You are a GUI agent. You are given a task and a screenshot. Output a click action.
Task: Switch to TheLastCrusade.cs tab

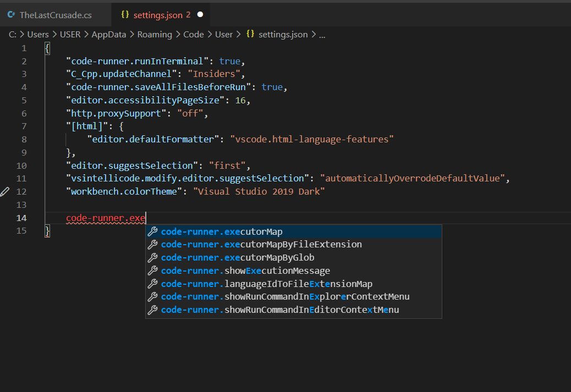click(x=56, y=15)
